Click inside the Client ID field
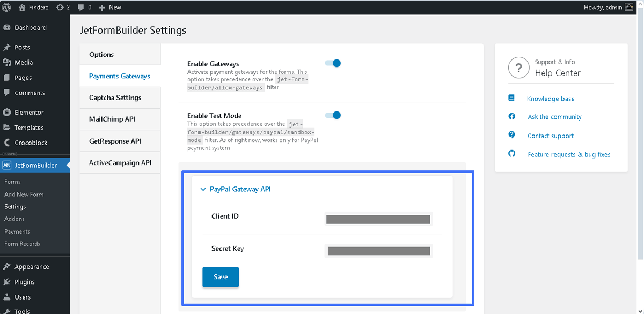The image size is (644, 314). (x=377, y=219)
